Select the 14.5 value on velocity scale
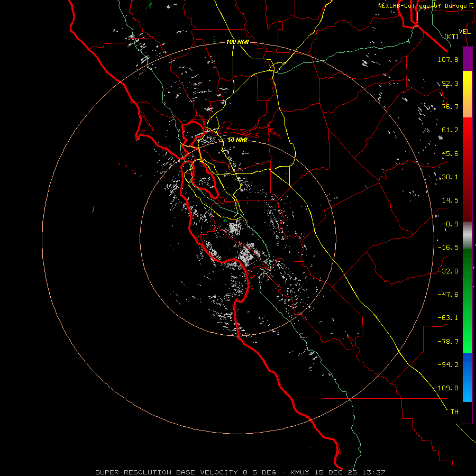The image size is (476, 476). (x=450, y=200)
